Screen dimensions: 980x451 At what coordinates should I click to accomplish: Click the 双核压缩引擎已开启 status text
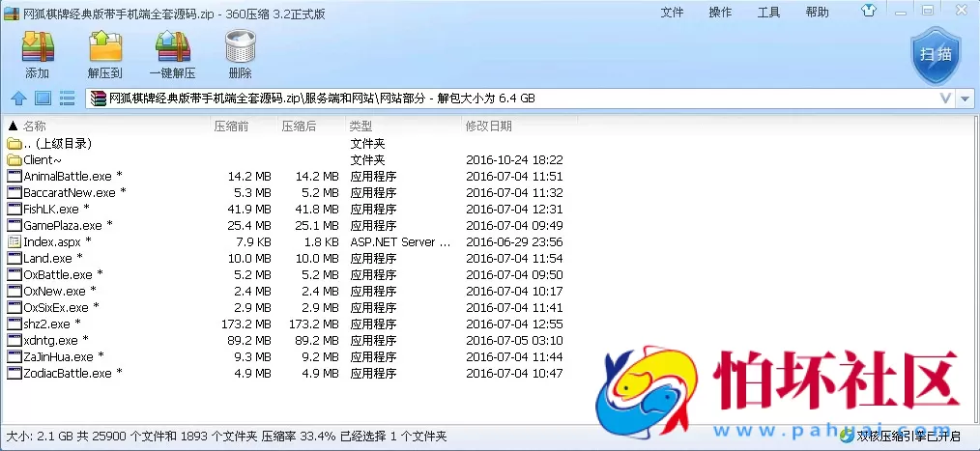point(909,436)
